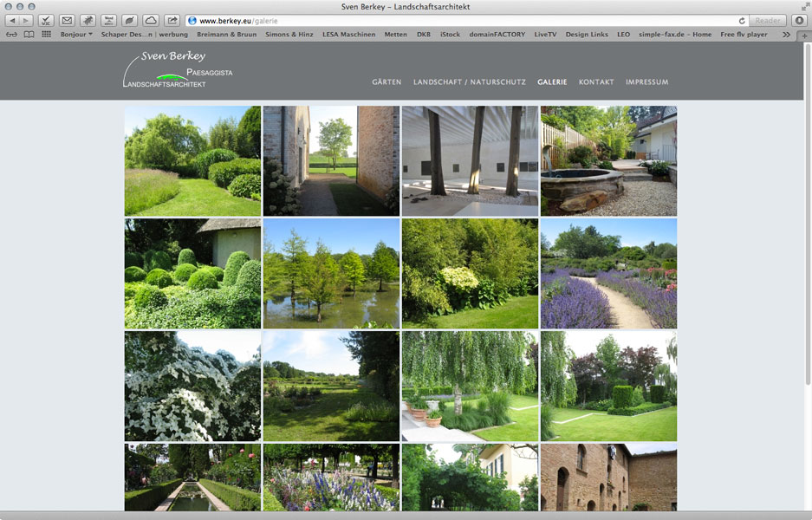
Task: Open the Metten bookmark
Action: (395, 34)
